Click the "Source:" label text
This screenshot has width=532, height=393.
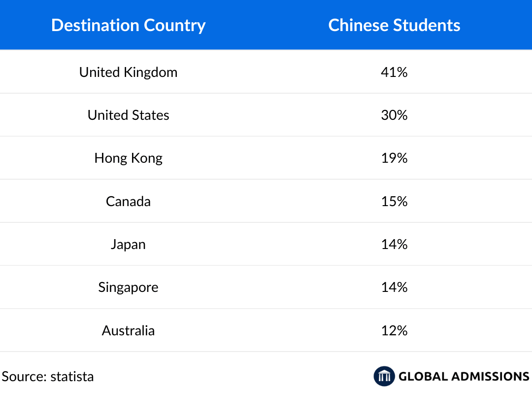click(24, 377)
